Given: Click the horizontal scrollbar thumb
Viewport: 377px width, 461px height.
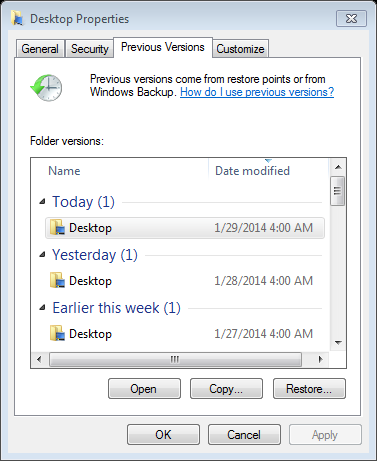Looking at the screenshot, I should [175, 359].
